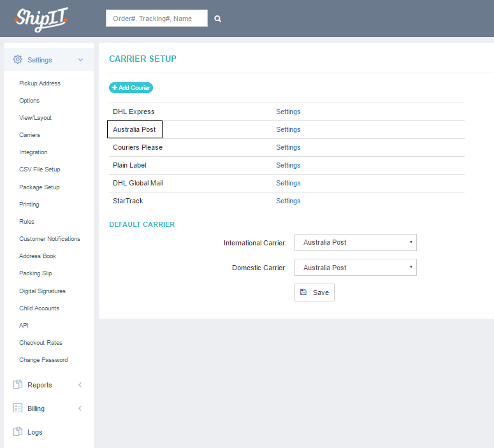Open the International Carrier dropdown

point(356,242)
